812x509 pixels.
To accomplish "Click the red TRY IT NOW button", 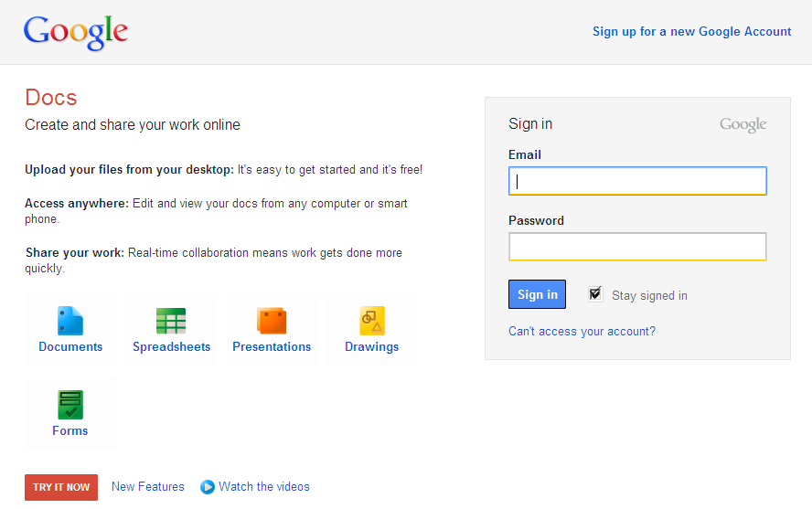I will pos(61,487).
